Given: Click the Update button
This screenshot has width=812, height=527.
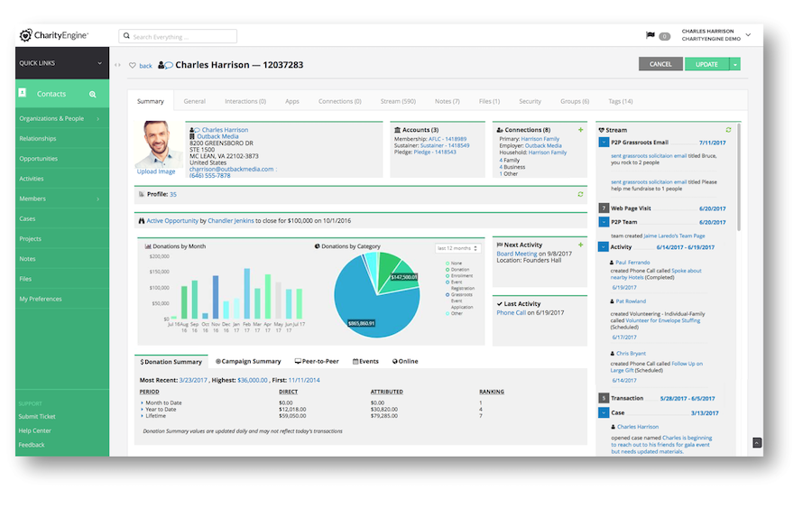Looking at the screenshot, I should (x=706, y=64).
